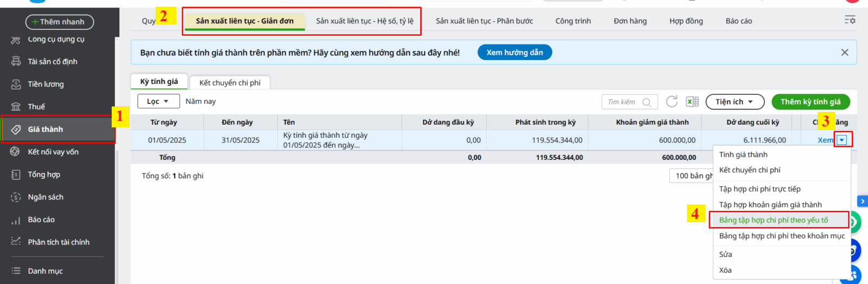The height and width of the screenshot is (284, 868).
Task: Open Phân tích tài chính in the sidebar
Action: coord(59,242)
